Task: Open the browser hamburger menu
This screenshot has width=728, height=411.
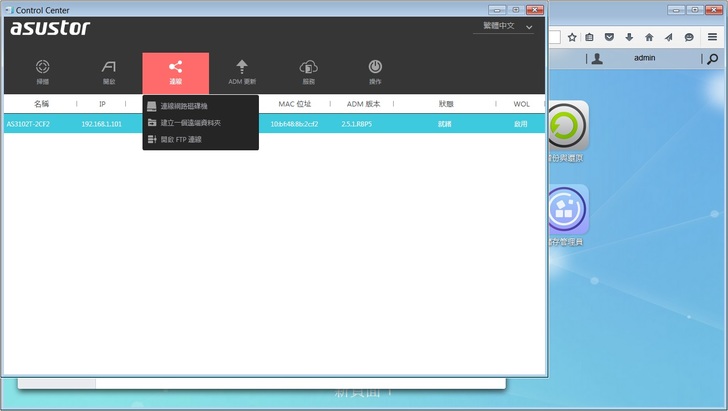Action: (712, 37)
